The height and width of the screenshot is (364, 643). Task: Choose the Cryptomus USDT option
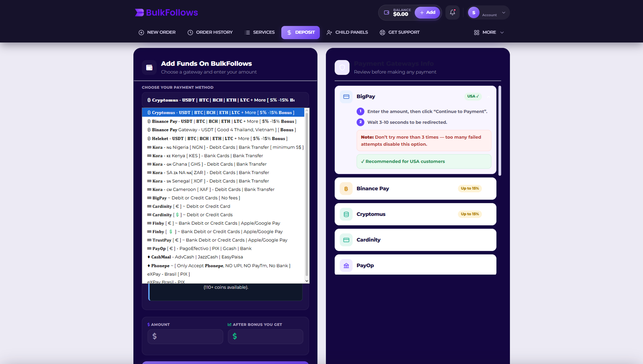(x=223, y=113)
